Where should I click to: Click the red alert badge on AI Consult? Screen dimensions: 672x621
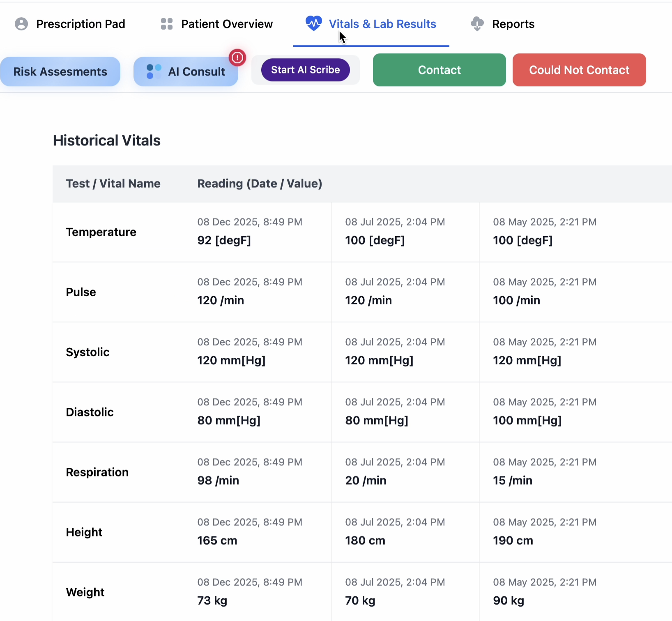[237, 58]
